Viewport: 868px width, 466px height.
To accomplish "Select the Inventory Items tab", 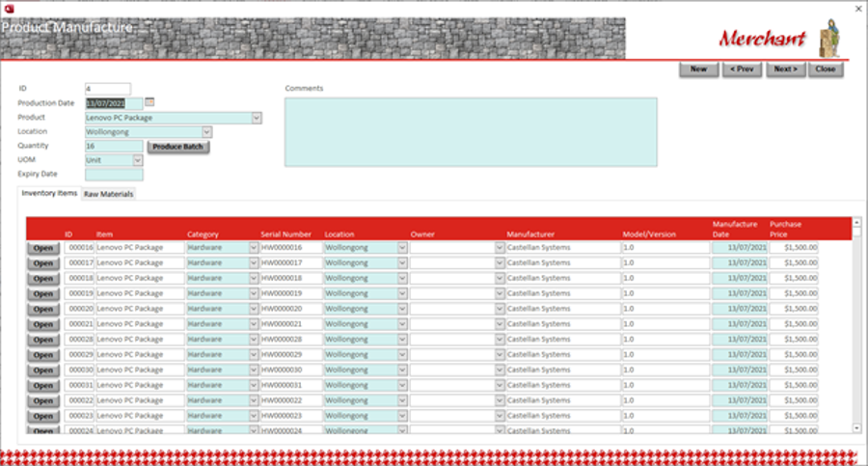I will pyautogui.click(x=49, y=193).
